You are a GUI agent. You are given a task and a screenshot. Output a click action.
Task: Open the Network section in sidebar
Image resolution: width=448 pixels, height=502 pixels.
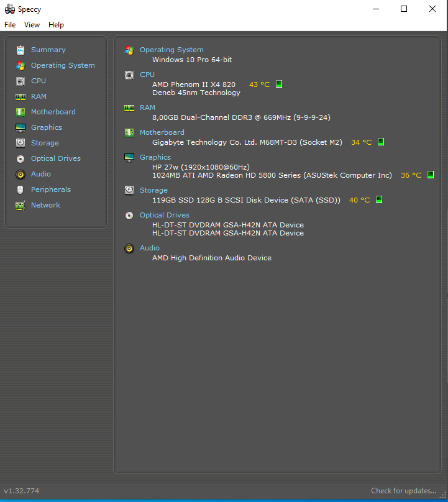[45, 205]
